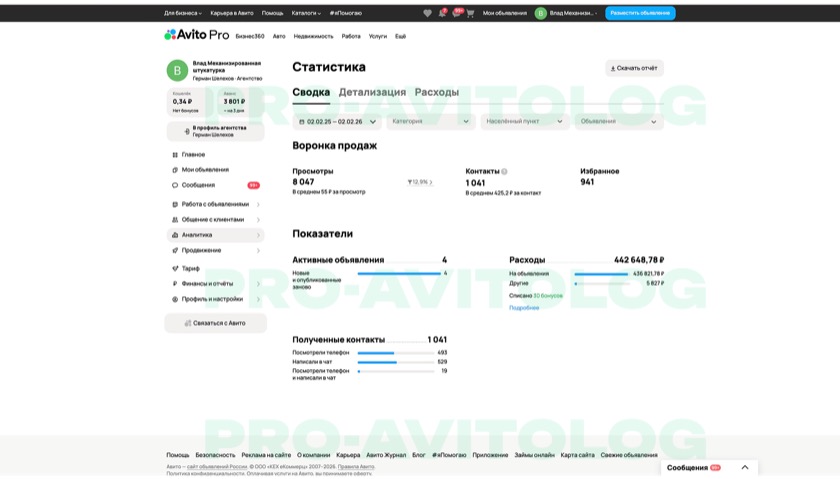
Task: Open Авито Журнал footer link
Action: click(386, 455)
